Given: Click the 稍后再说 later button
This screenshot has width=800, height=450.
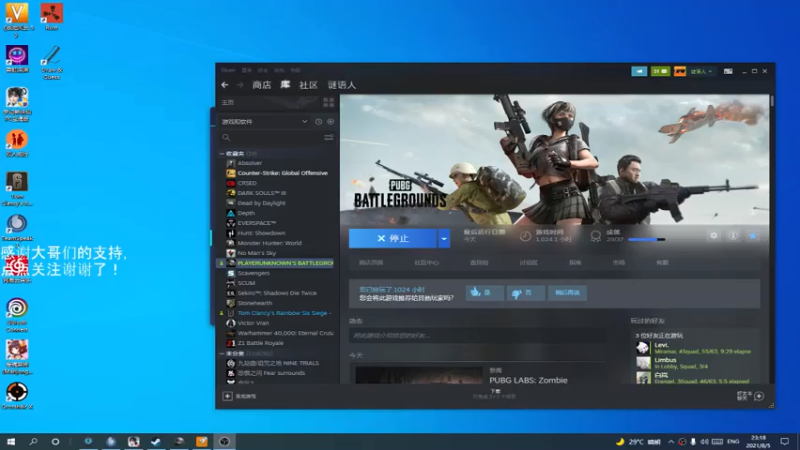Looking at the screenshot, I should (x=567, y=292).
